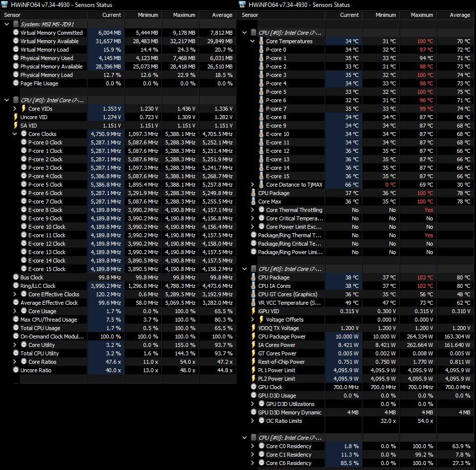
Task: Select the Physical Memory Load row
Action: pyautogui.click(x=125, y=74)
